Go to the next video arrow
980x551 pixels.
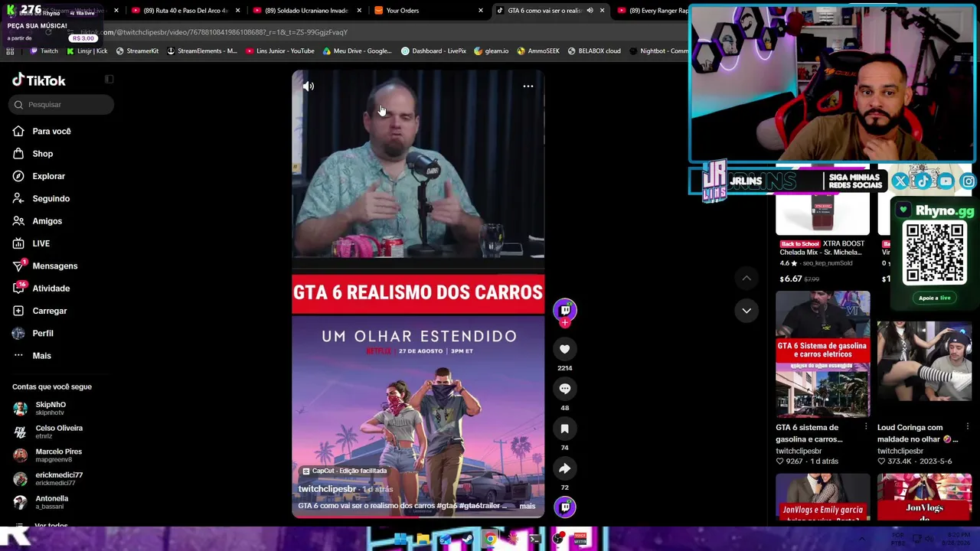(746, 310)
